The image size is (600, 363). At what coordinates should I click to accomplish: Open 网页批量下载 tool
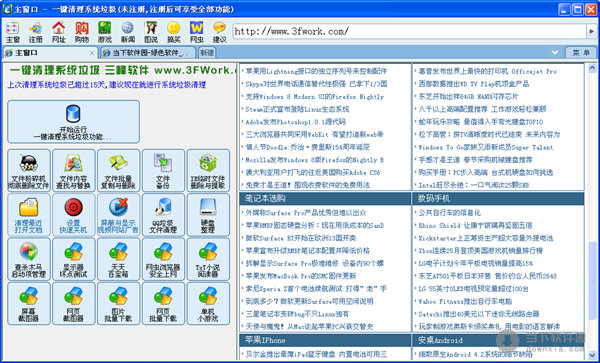coord(163,303)
